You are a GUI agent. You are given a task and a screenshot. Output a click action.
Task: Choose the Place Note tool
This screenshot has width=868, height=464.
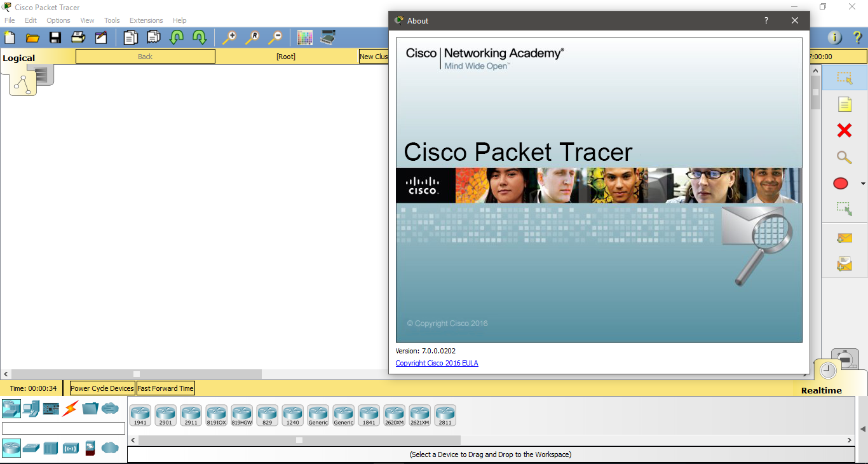pos(844,104)
